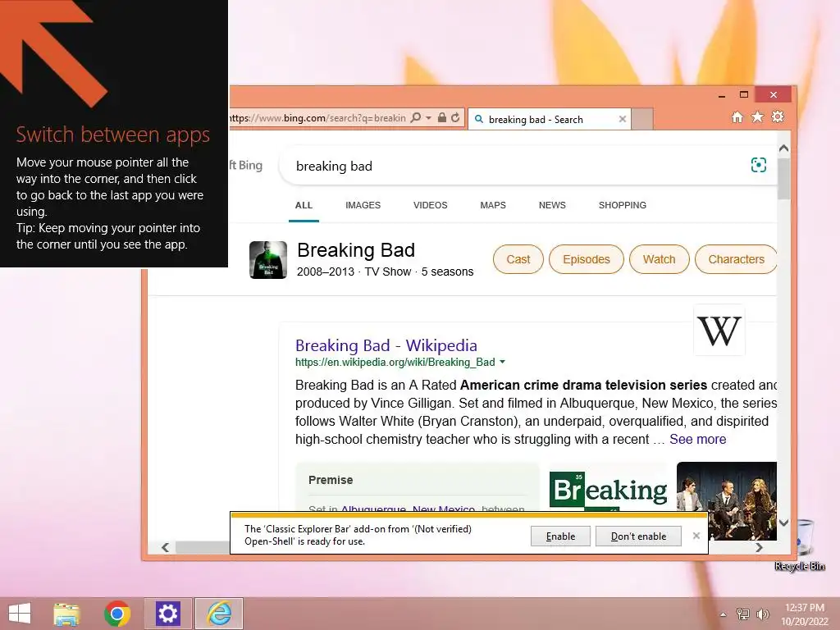The height and width of the screenshot is (630, 840).
Task: Open the taskbar clock showing 12:37 PM
Action: pos(805,614)
